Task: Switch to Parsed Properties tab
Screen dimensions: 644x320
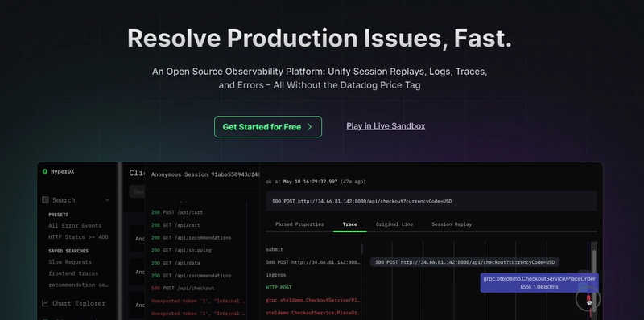Action: pos(299,224)
